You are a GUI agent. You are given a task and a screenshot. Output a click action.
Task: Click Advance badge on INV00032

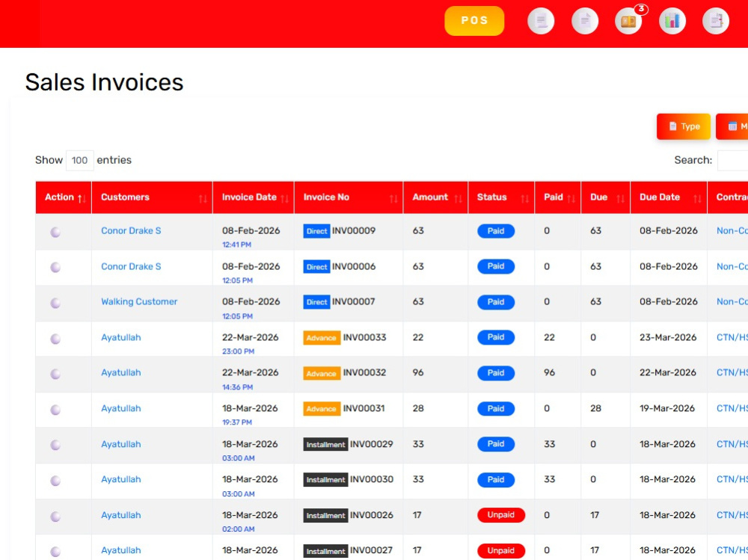pos(322,374)
